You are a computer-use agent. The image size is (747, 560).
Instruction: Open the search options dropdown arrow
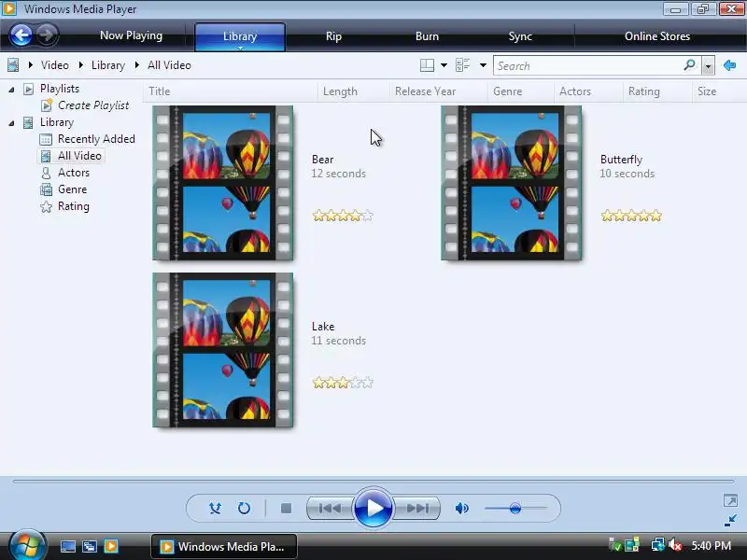coord(708,66)
